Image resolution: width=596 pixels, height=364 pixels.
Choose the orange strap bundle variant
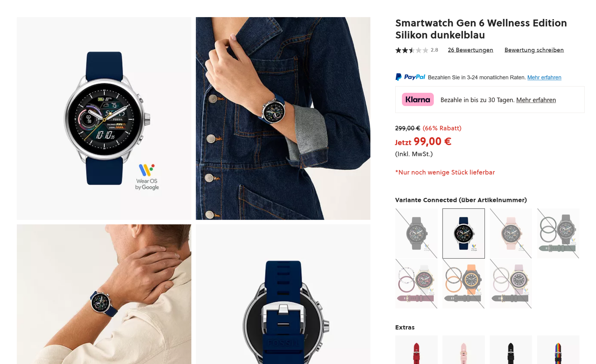point(463,284)
